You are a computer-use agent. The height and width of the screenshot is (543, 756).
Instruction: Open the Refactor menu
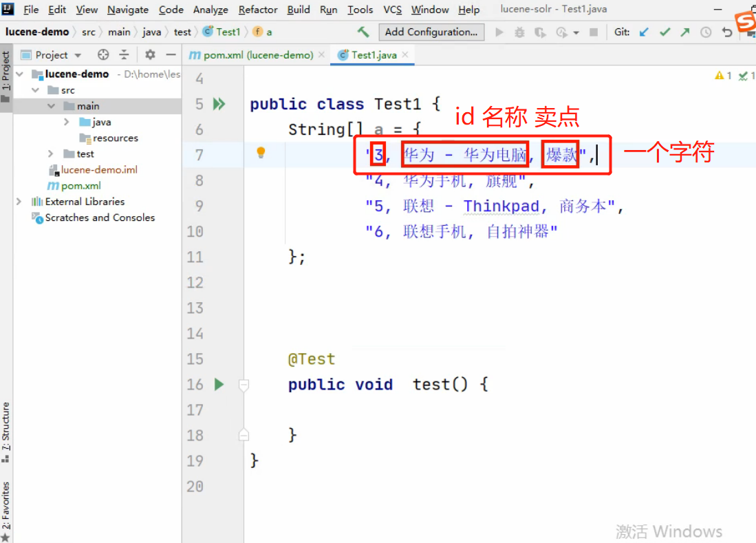coord(258,10)
